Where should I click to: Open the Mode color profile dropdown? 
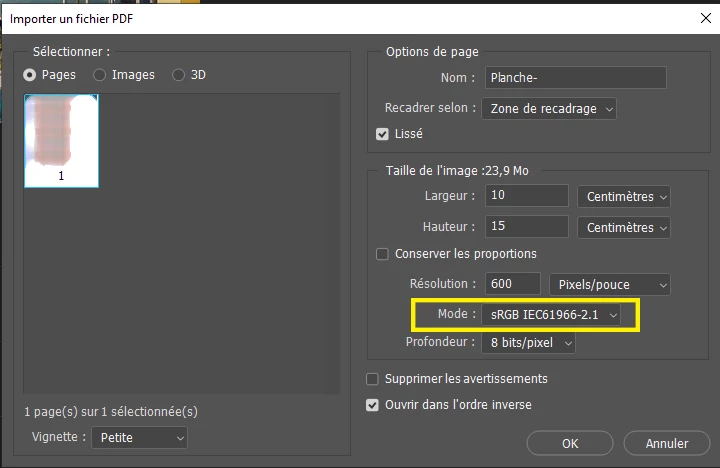click(551, 315)
